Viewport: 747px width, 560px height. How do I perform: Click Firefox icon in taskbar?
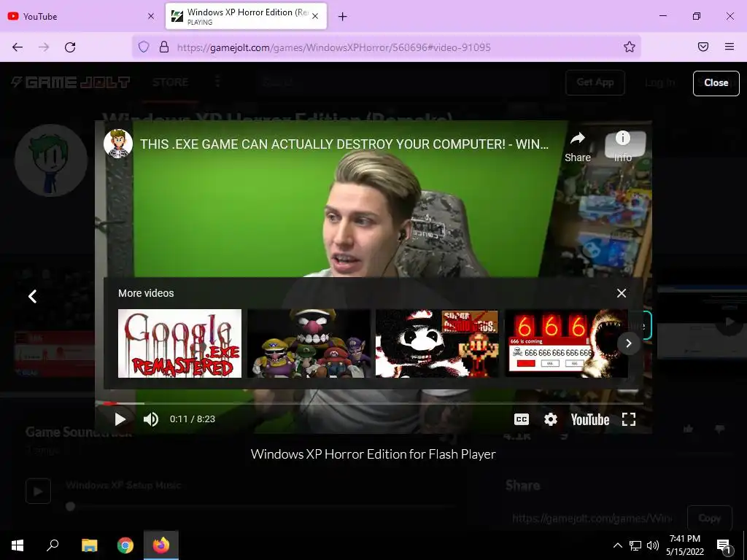pos(161,545)
